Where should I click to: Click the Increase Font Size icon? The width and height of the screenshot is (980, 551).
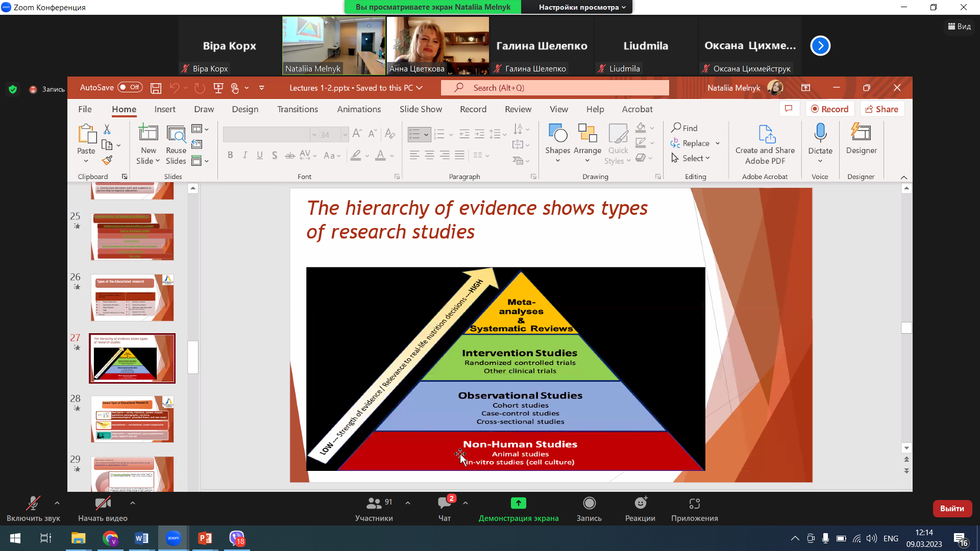(x=357, y=134)
